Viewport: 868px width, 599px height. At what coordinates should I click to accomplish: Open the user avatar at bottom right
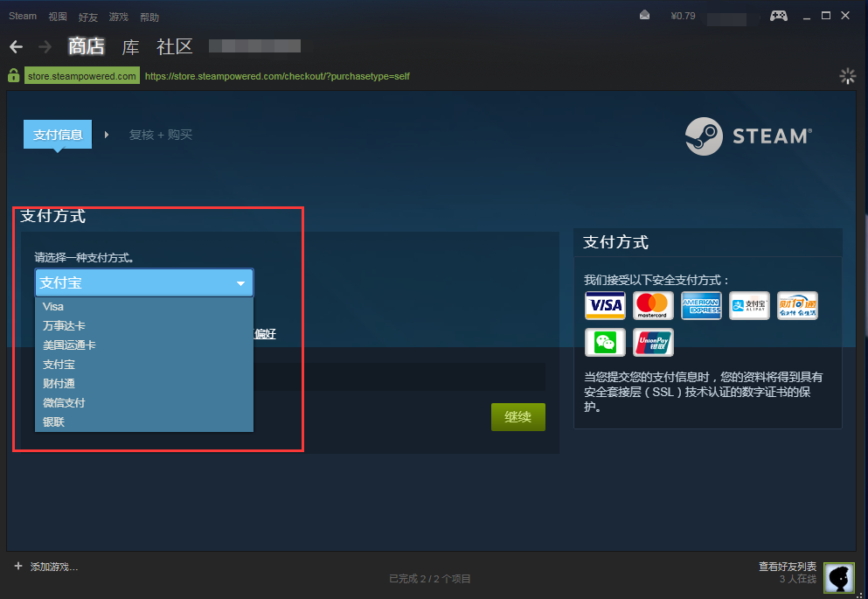839,577
